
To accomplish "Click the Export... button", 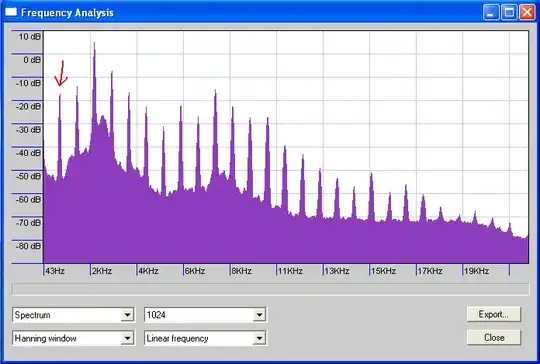I will point(494,314).
